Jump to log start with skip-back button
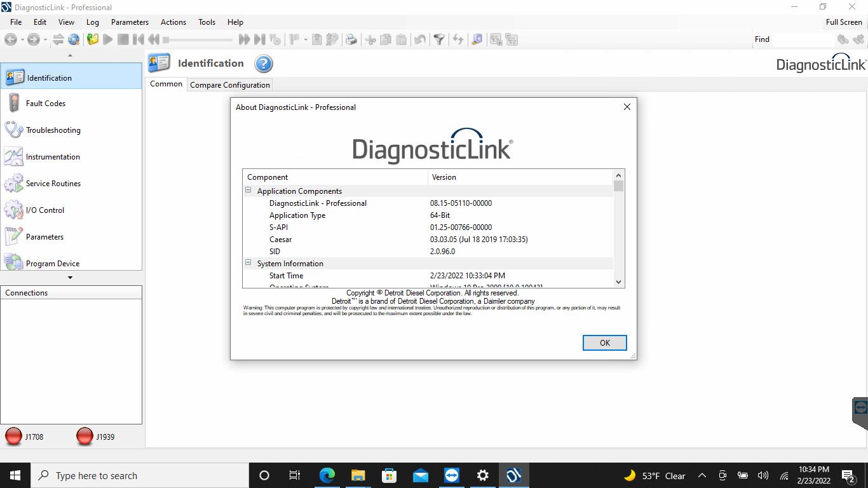 point(139,39)
